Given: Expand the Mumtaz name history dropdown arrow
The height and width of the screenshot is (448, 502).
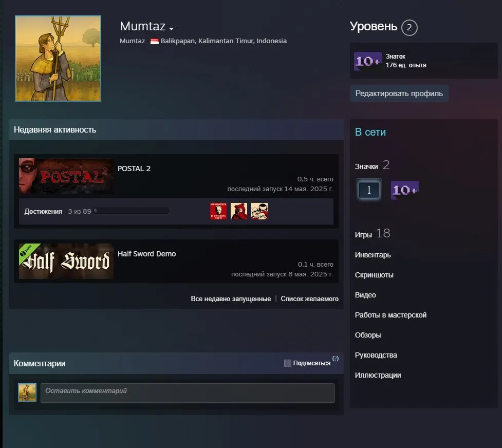Looking at the screenshot, I should click(171, 29).
